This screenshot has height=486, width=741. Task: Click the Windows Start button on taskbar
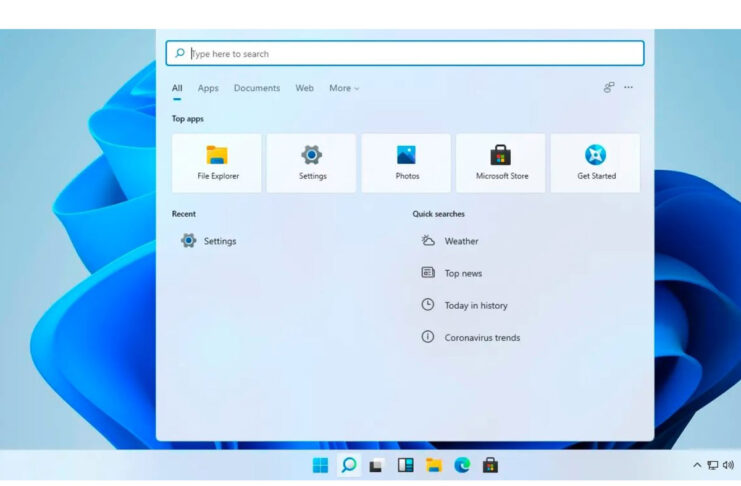pos(320,466)
